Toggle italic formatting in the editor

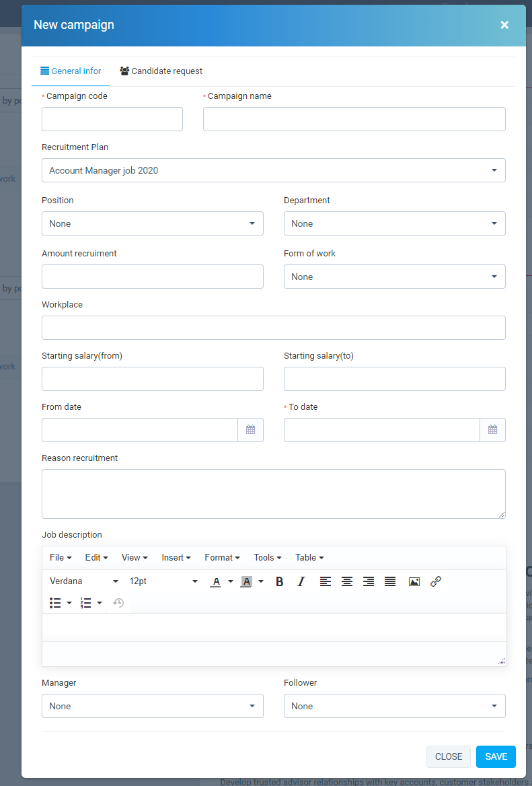(301, 581)
